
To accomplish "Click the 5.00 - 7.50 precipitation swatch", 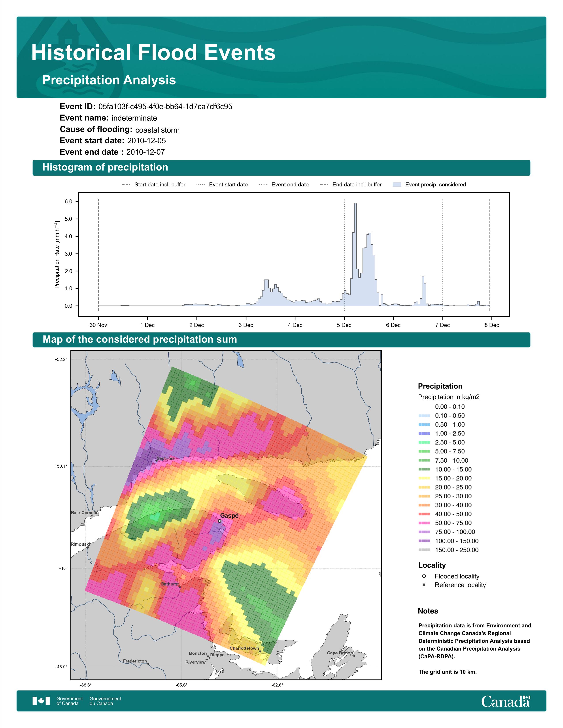I will (424, 451).
